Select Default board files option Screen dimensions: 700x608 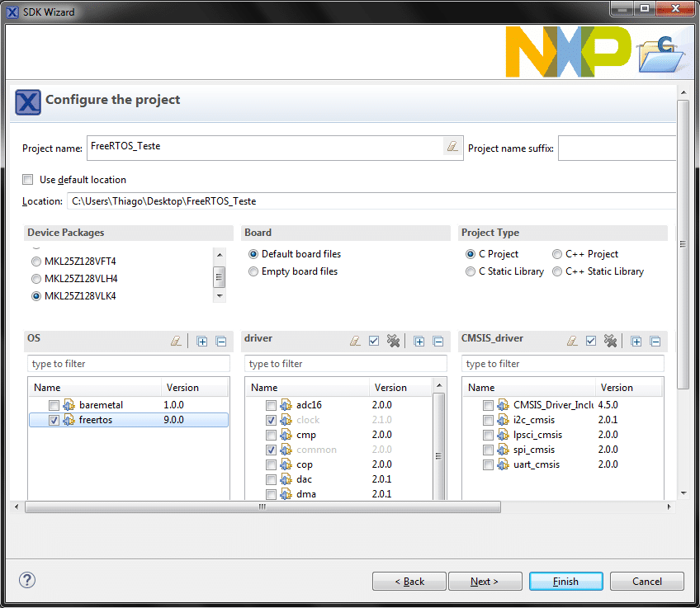pos(253,254)
